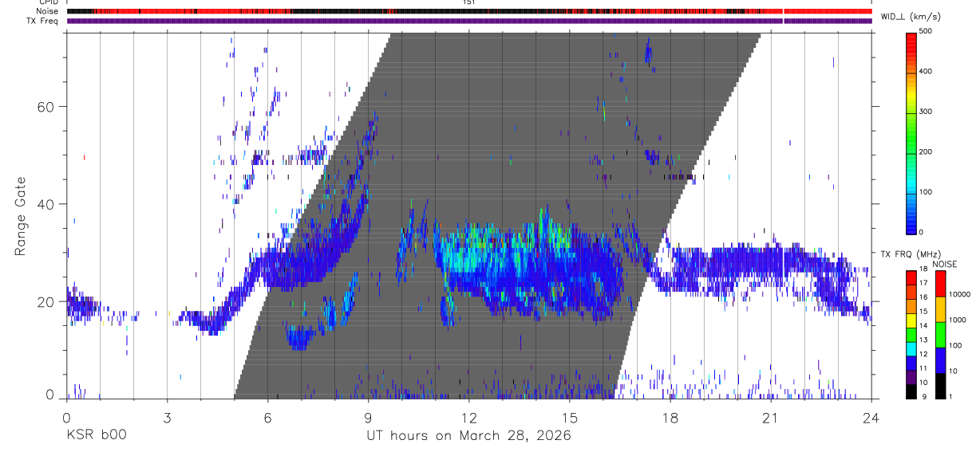Image resolution: width=980 pixels, height=452 pixels.
Task: Click the '300' colorbar tick label
Action: click(x=927, y=112)
